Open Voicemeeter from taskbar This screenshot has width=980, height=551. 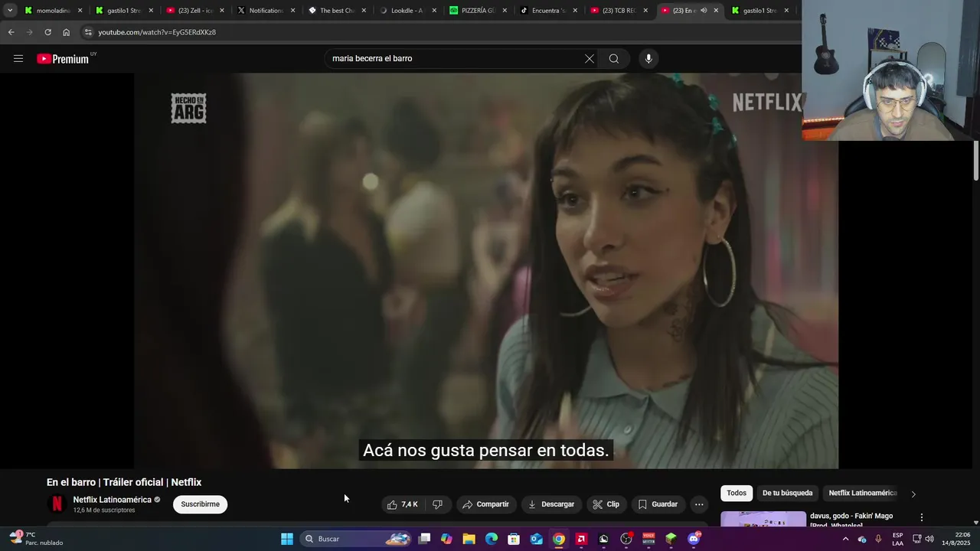click(x=648, y=539)
